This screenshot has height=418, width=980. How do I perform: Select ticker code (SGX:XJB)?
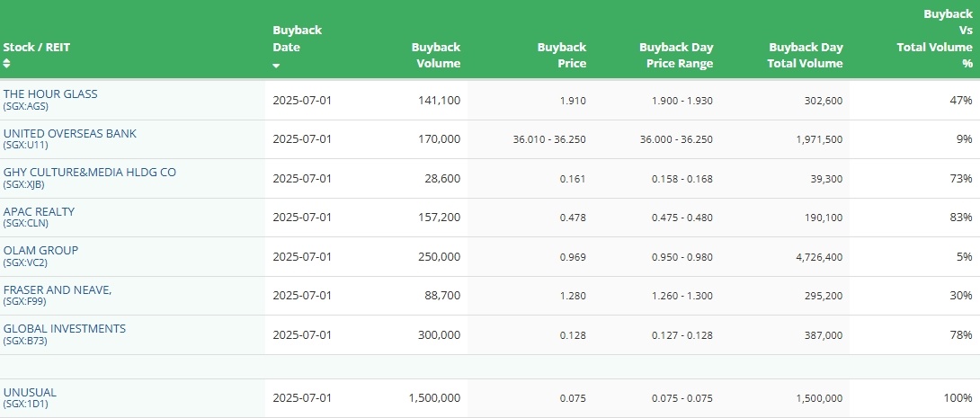pyautogui.click(x=23, y=184)
